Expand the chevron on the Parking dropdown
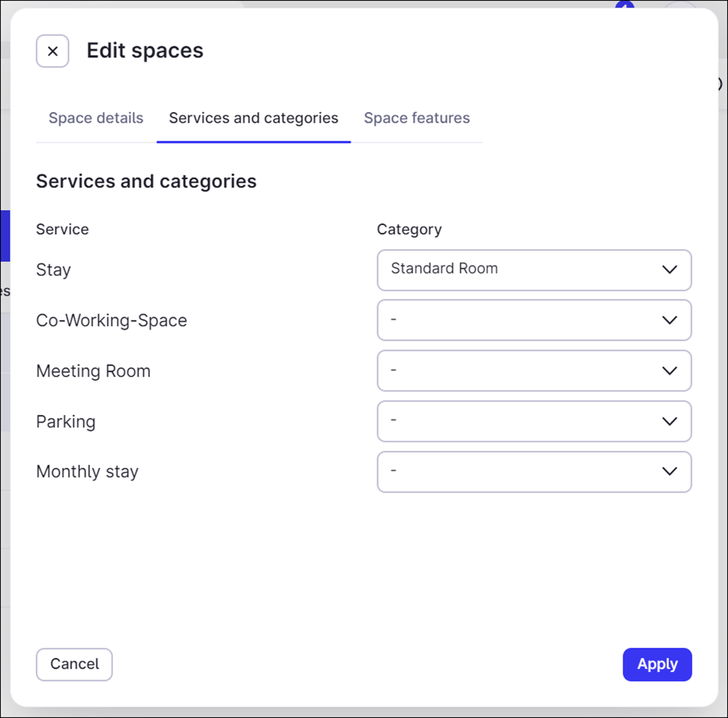 click(x=669, y=421)
